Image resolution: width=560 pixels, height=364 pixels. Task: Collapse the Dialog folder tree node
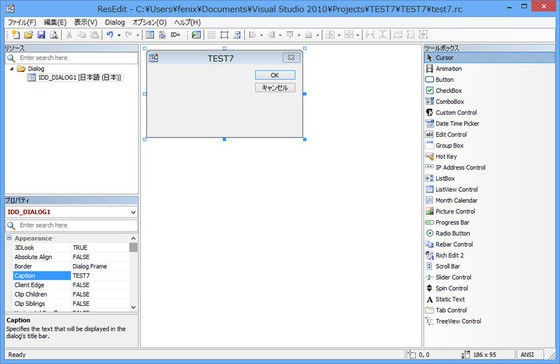click(x=12, y=69)
